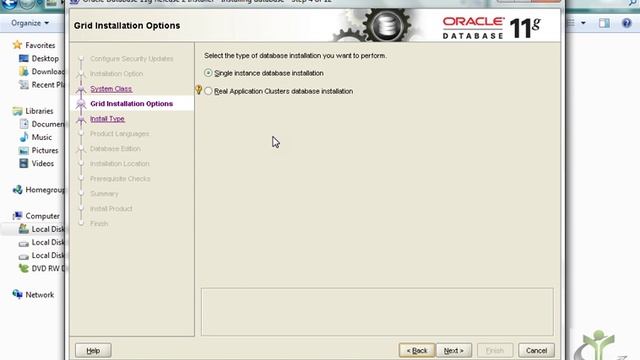Click the Favorites star icon

[x=17, y=44]
